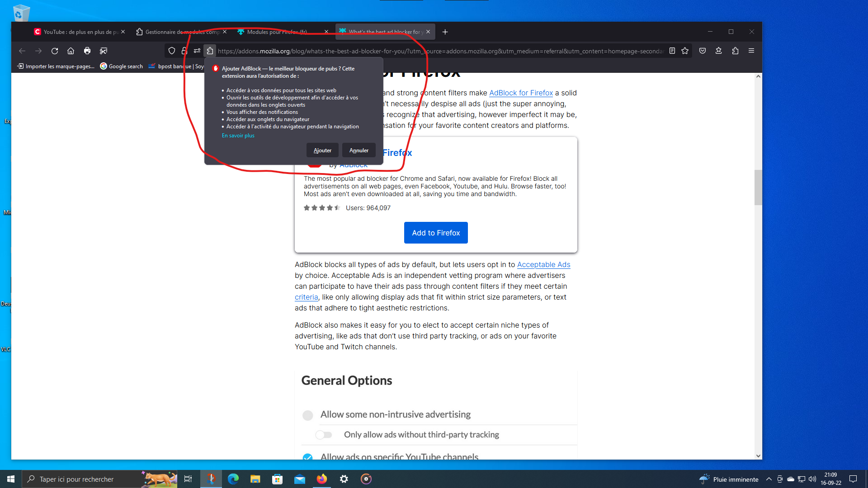Click the page vertical scrollbar thumb
868x488 pixels.
click(758, 188)
